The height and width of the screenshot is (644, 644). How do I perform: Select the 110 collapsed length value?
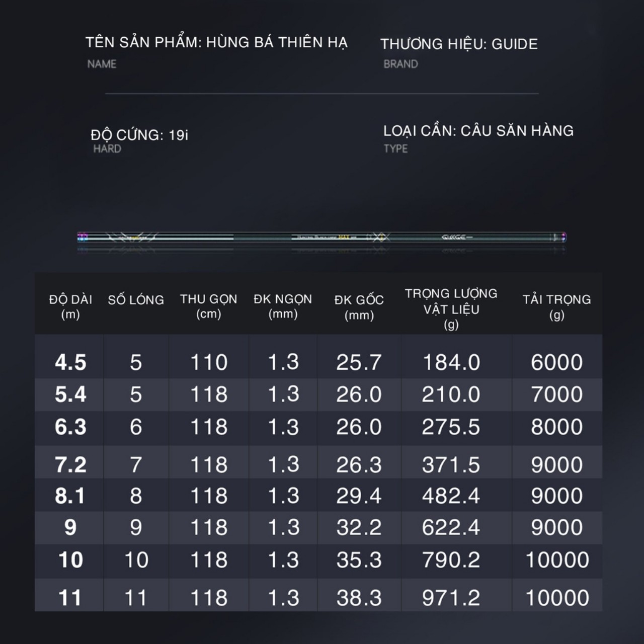(209, 363)
